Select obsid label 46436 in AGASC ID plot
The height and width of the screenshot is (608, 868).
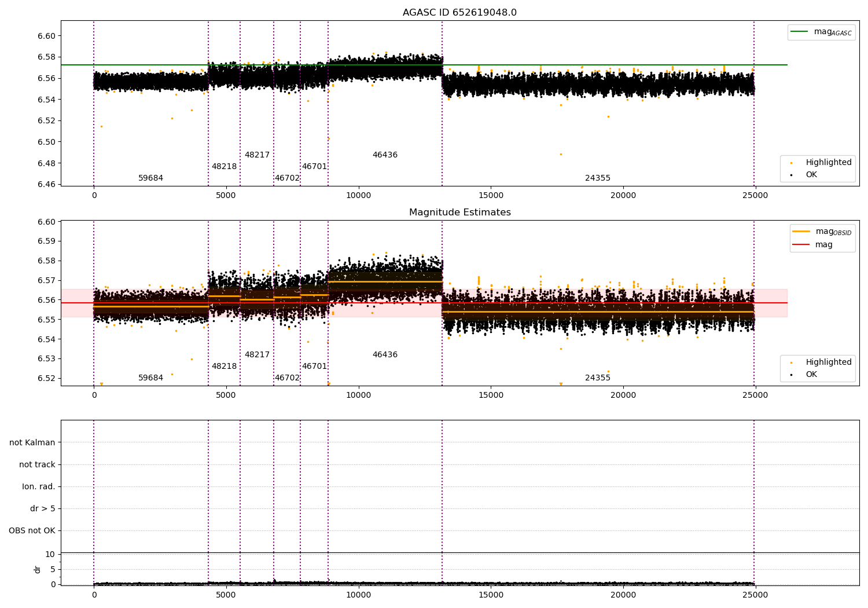point(385,155)
